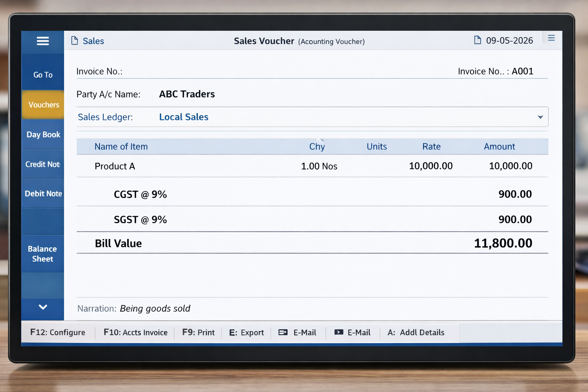This screenshot has width=588, height=392.
Task: Open Balance Sheet from the sidebar
Action: 42,253
